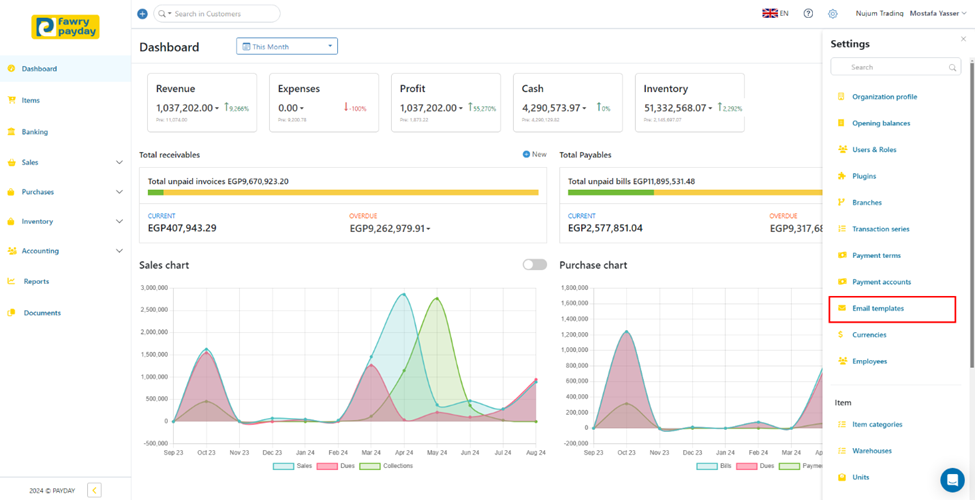975x500 pixels.
Task: Click the Plugins puzzle icon
Action: [x=842, y=176]
